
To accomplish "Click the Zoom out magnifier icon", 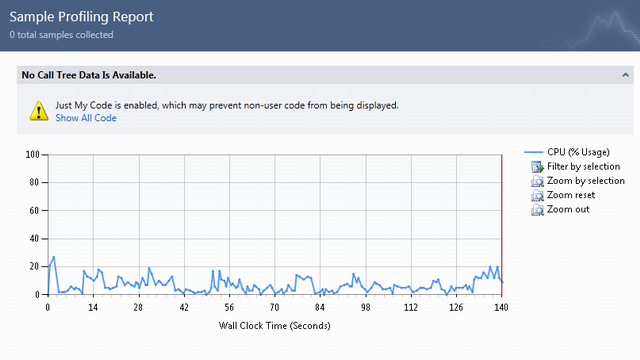I will [x=537, y=210].
